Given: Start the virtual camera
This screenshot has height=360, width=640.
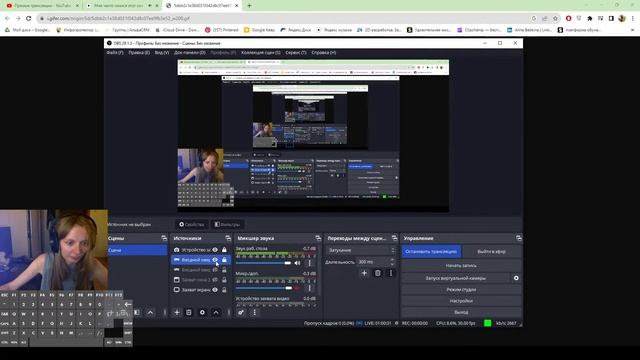Looking at the screenshot, I should [x=456, y=278].
